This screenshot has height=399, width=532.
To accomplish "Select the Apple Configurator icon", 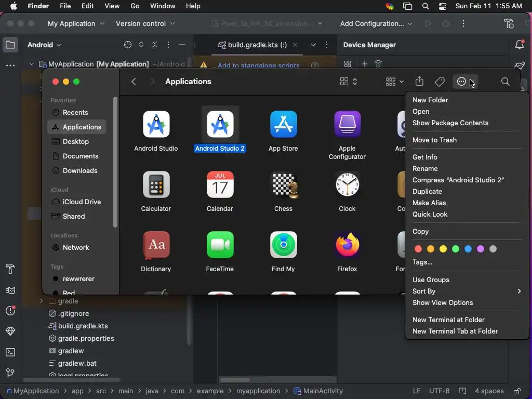I will pos(347,124).
